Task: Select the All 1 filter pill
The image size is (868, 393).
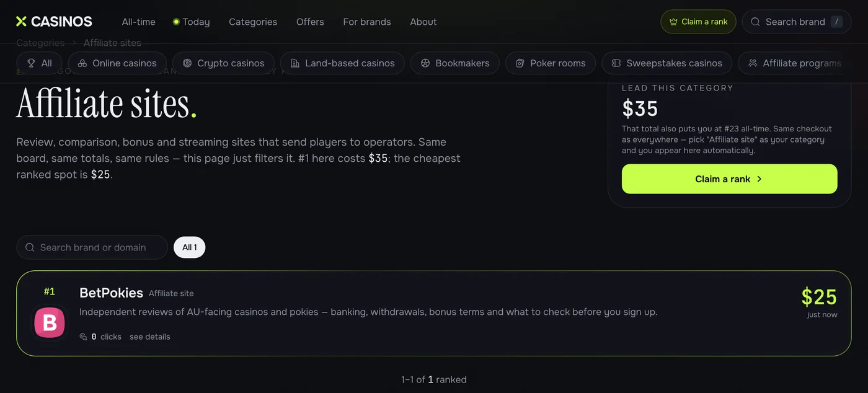Action: 189,247
